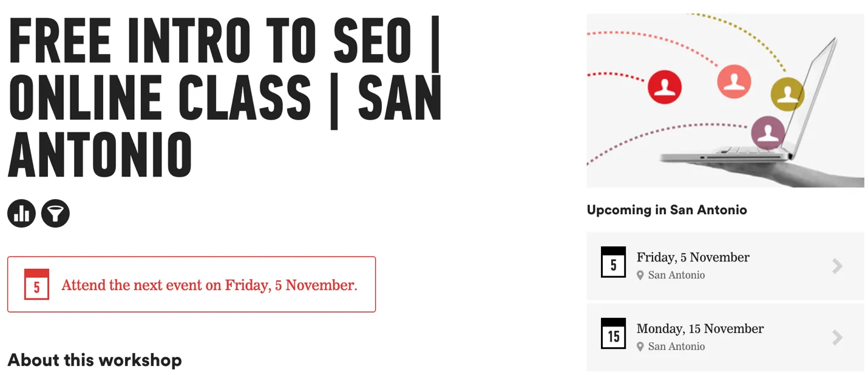Click the olive user icon in banner
868x375 pixels.
coord(787,94)
